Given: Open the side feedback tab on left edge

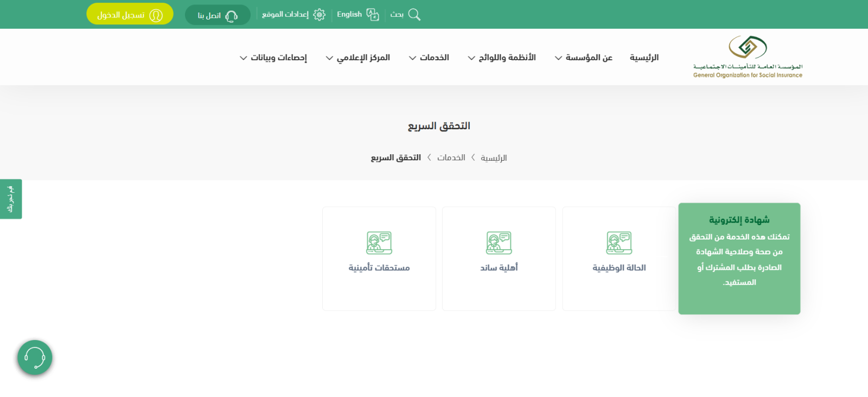Looking at the screenshot, I should [11, 199].
